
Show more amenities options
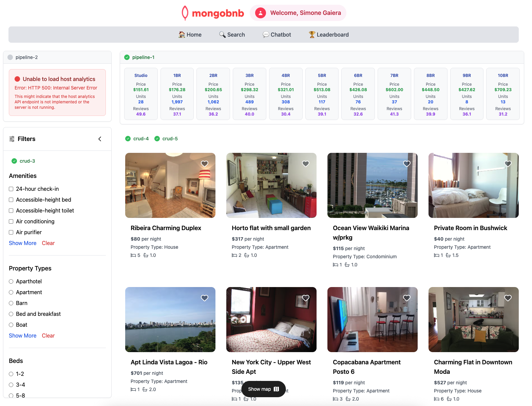pos(22,243)
